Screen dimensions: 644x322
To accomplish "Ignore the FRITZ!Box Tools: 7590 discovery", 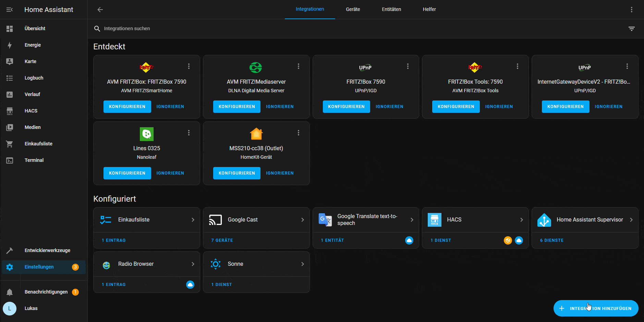I will point(499,107).
